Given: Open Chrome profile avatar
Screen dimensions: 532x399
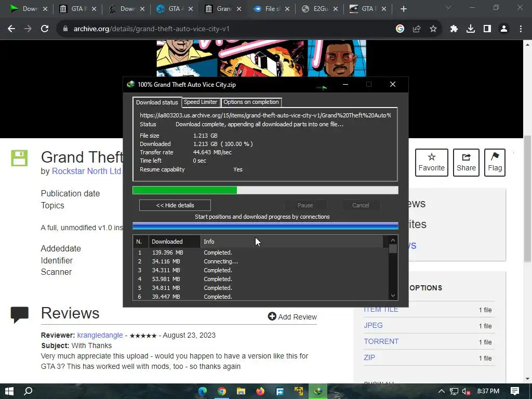Looking at the screenshot, I should tap(504, 29).
